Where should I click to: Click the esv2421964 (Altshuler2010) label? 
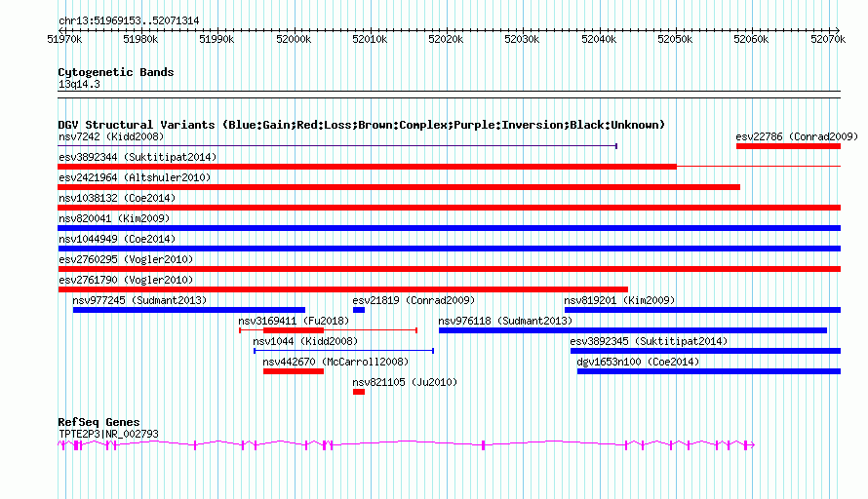(135, 177)
